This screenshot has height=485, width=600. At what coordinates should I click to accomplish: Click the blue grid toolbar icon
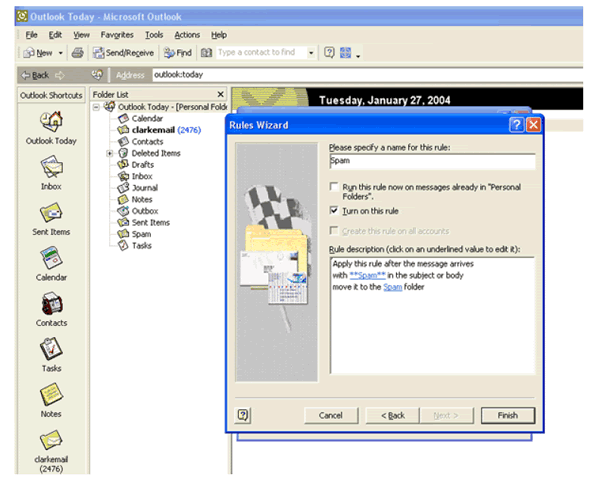tap(345, 52)
